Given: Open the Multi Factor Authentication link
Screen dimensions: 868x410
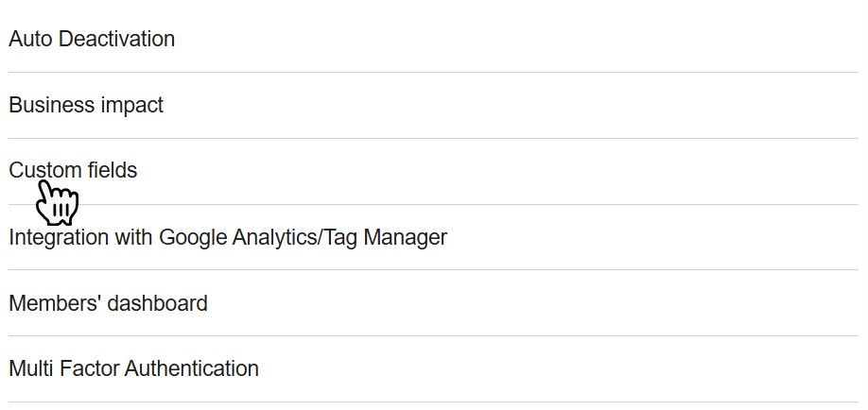Looking at the screenshot, I should pos(133,368).
